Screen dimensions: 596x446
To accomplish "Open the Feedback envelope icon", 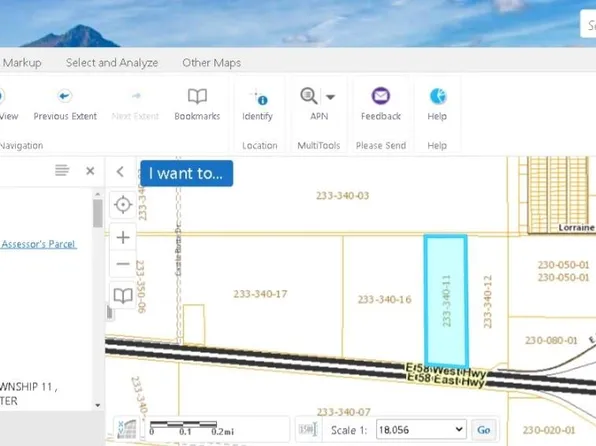I will point(380,96).
